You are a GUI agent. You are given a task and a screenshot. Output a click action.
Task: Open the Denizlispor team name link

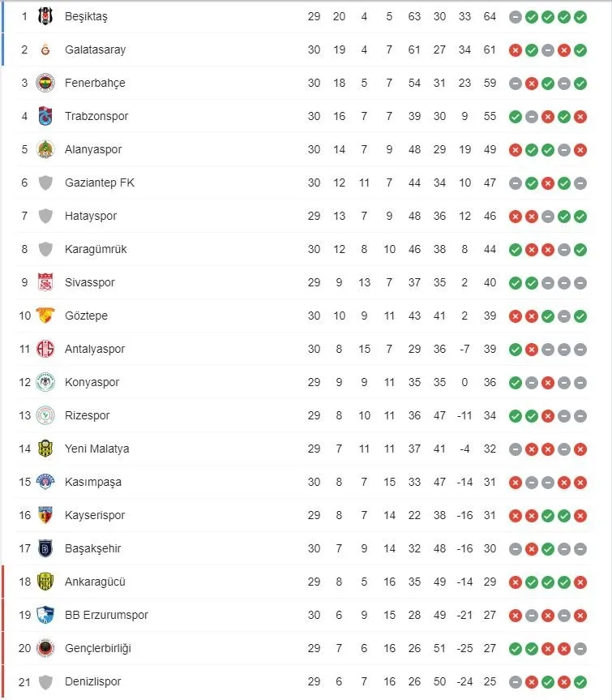(x=93, y=681)
